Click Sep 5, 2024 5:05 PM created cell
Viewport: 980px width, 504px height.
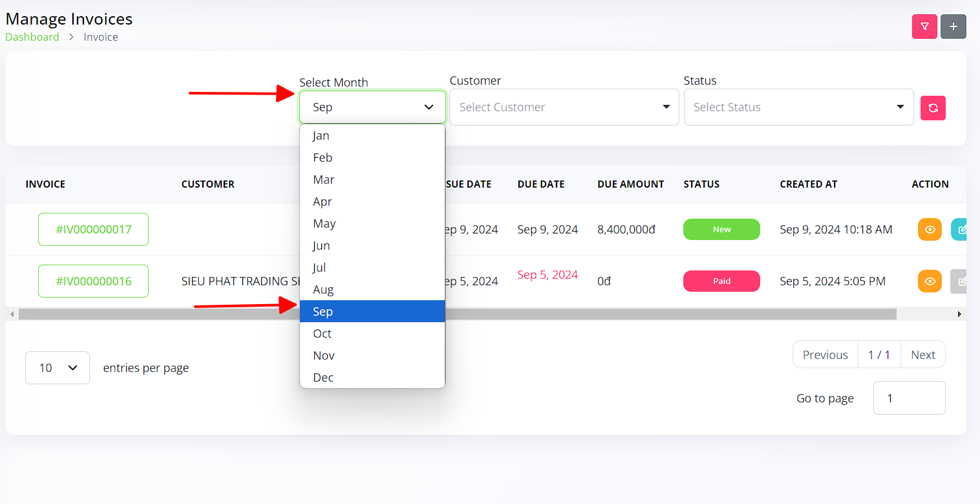pos(833,281)
